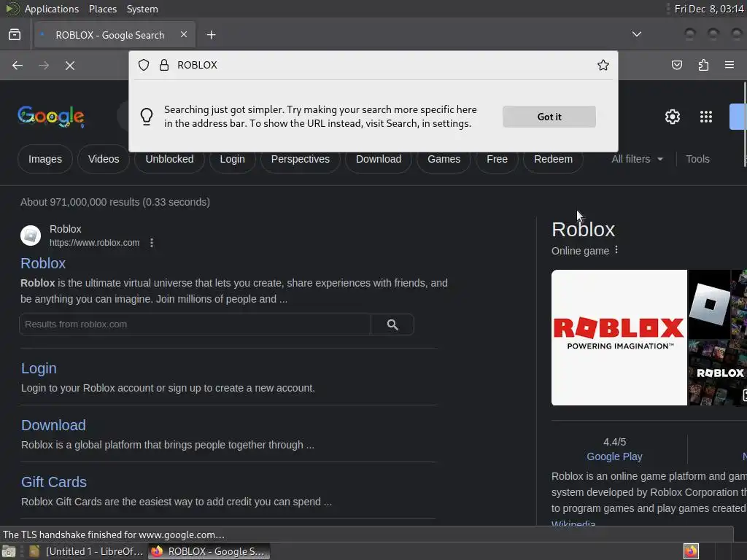
Task: Save page to Pocket
Action: pyautogui.click(x=676, y=65)
